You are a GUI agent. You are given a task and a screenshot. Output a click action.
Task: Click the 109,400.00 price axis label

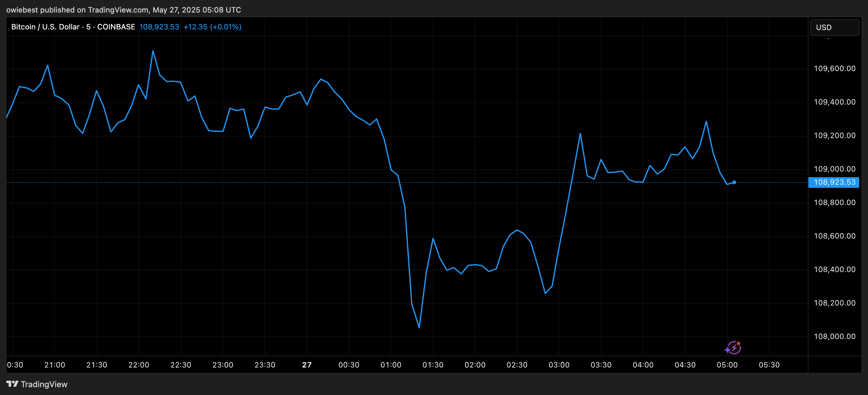coord(835,102)
